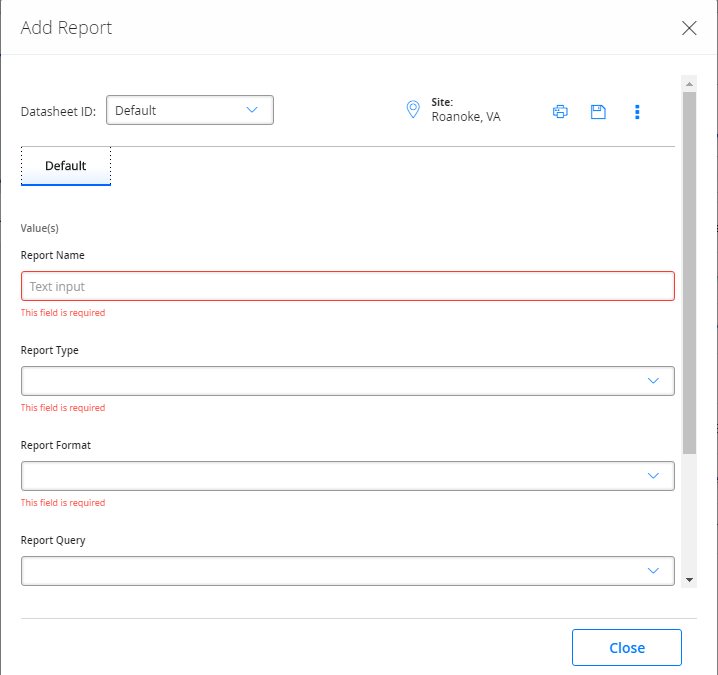Click the Close button
The width and height of the screenshot is (718, 675).
(626, 648)
